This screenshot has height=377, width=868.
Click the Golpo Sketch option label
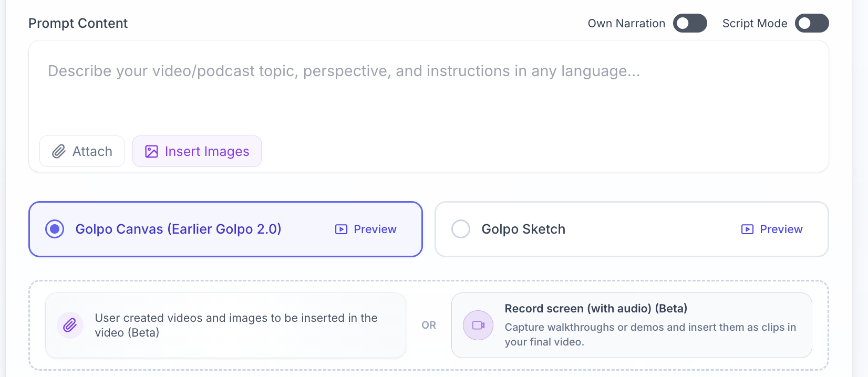(x=523, y=229)
